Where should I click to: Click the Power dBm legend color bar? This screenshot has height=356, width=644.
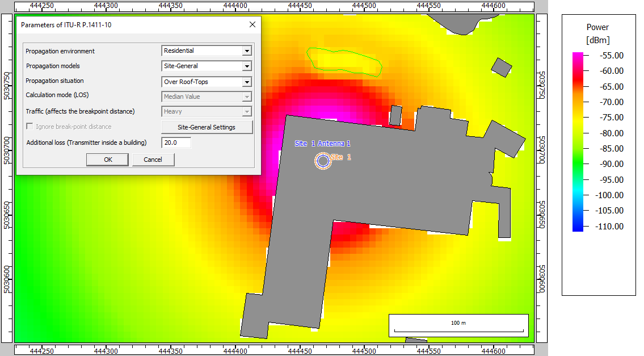point(578,141)
